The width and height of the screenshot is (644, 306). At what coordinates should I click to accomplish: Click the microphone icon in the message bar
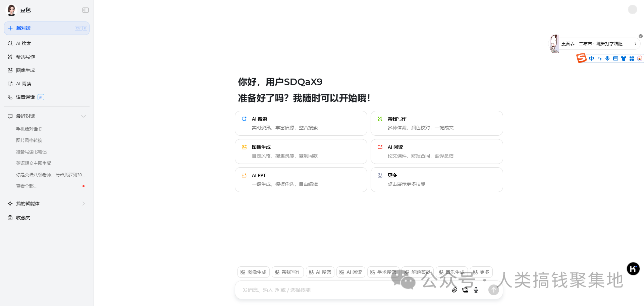[476, 290]
